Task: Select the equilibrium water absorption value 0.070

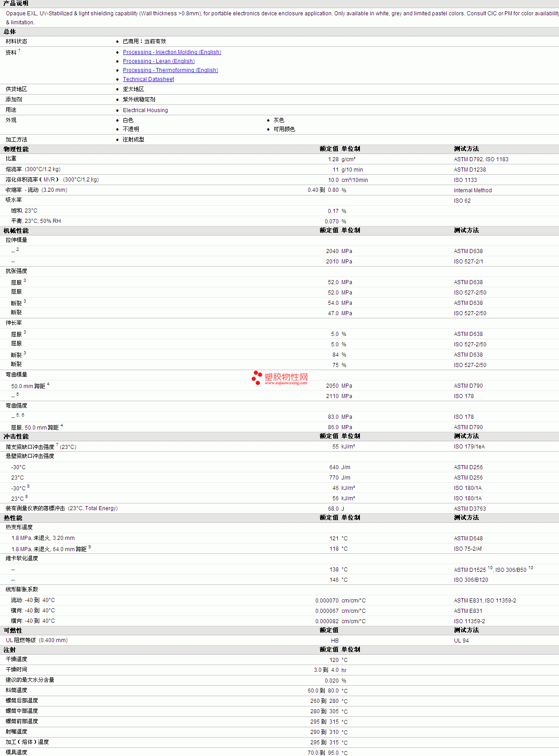Action: point(332,222)
